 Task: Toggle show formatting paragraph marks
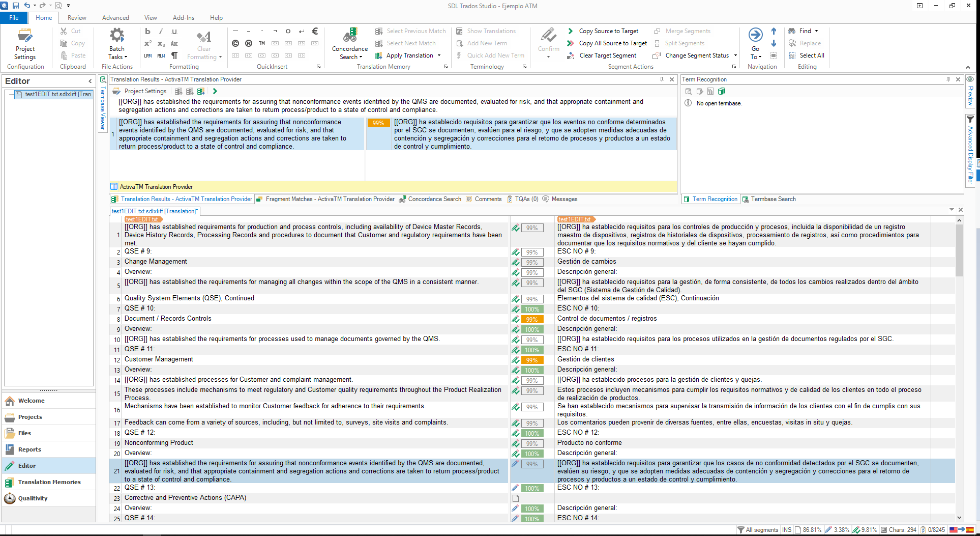174,55
